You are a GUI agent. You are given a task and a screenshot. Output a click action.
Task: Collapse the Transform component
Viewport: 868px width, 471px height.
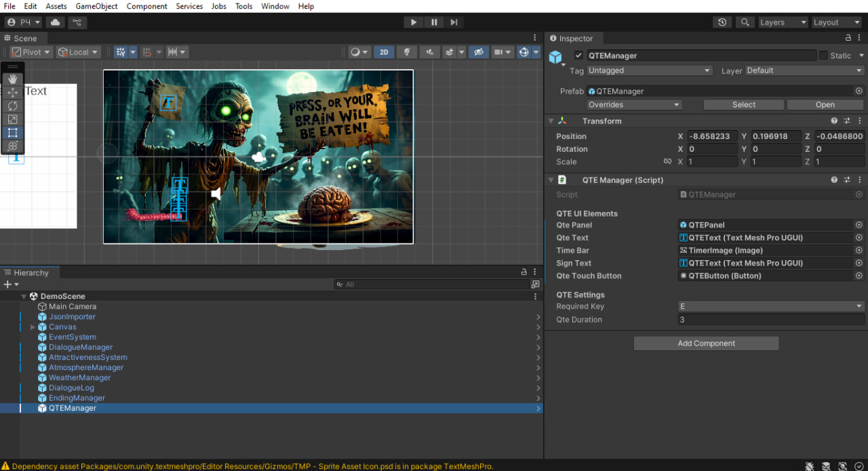[550, 121]
